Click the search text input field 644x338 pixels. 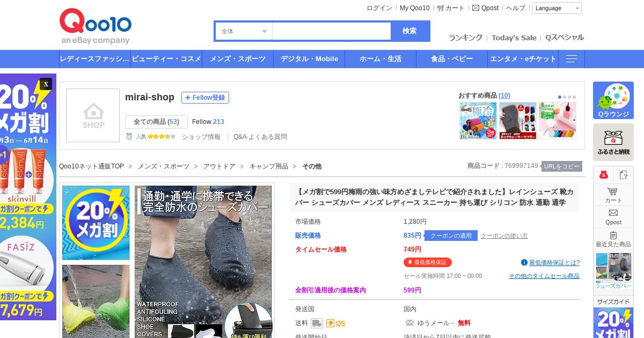tap(332, 31)
